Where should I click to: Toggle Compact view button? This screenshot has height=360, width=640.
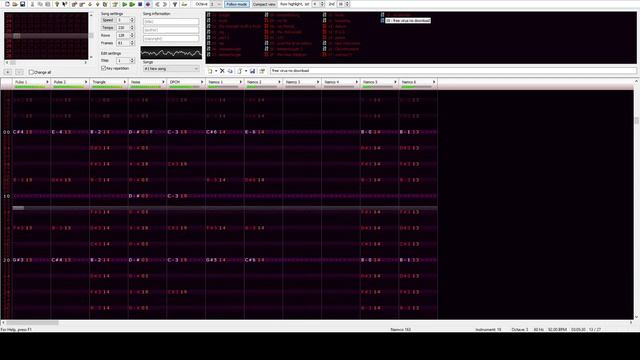click(x=264, y=4)
